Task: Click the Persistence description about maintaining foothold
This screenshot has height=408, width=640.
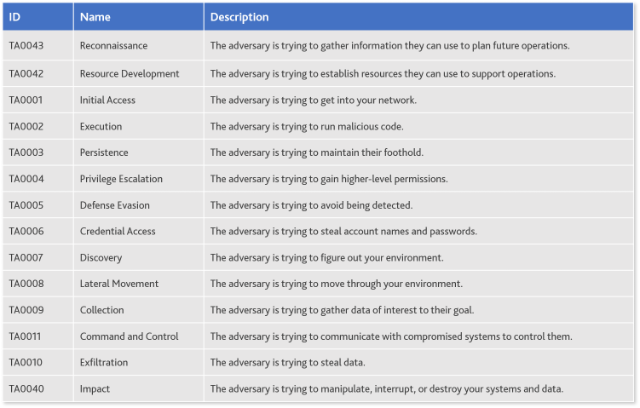Action: pyautogui.click(x=317, y=153)
